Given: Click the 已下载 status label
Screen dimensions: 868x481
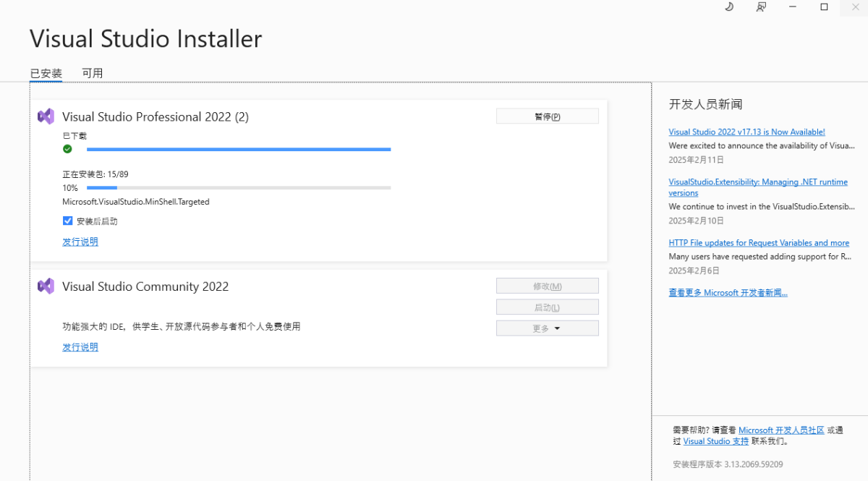Looking at the screenshot, I should pyautogui.click(x=75, y=135).
